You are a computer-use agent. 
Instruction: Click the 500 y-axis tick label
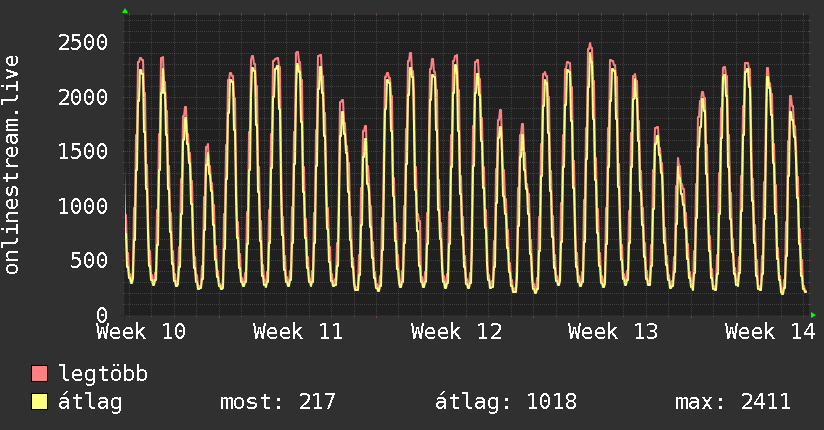89,260
